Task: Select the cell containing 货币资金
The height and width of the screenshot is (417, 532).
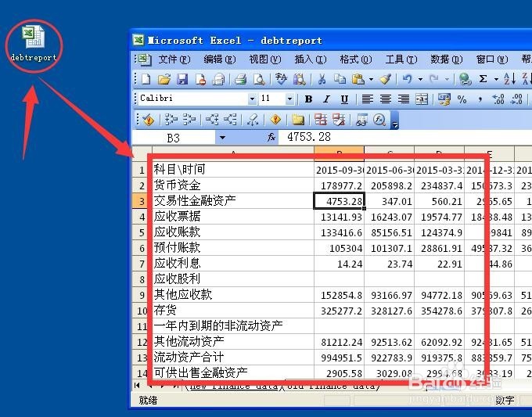Action: click(x=233, y=185)
